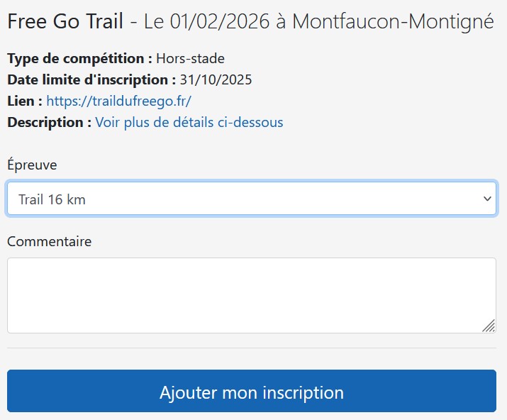
Task: Click the horizontal divider above the submit button
Action: pos(252,348)
